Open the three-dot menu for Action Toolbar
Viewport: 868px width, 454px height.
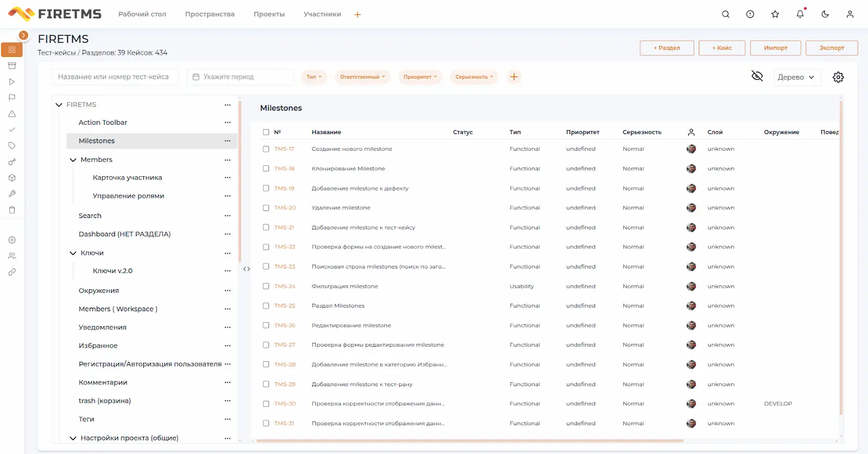227,123
